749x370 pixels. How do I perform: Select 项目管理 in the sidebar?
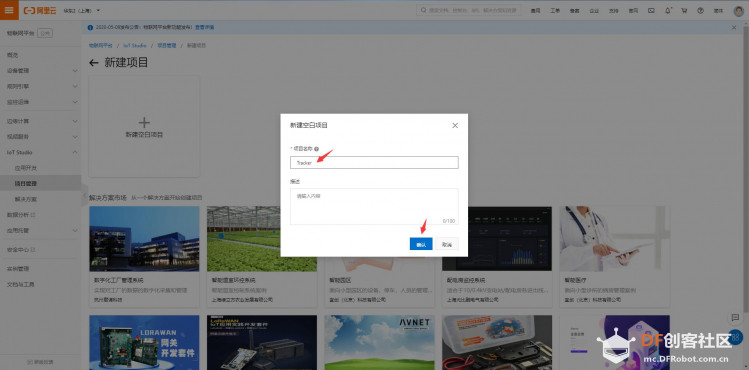tap(41, 183)
